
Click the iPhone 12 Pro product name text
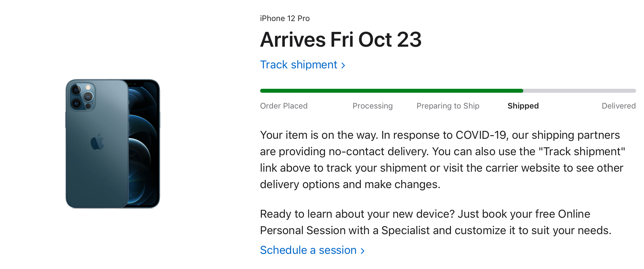(x=285, y=18)
